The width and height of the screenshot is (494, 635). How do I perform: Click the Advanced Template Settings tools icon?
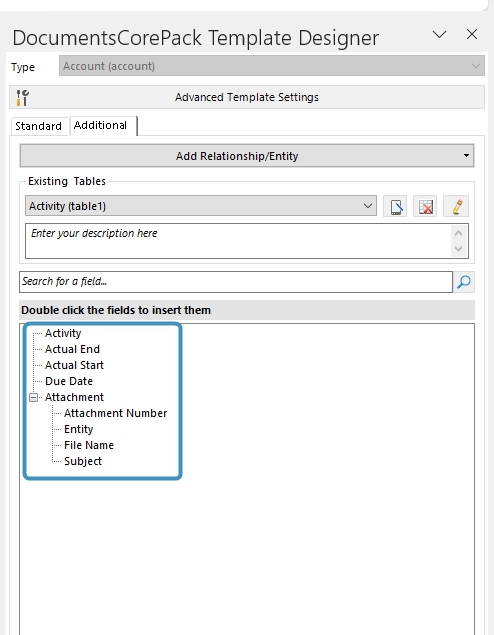pyautogui.click(x=22, y=98)
